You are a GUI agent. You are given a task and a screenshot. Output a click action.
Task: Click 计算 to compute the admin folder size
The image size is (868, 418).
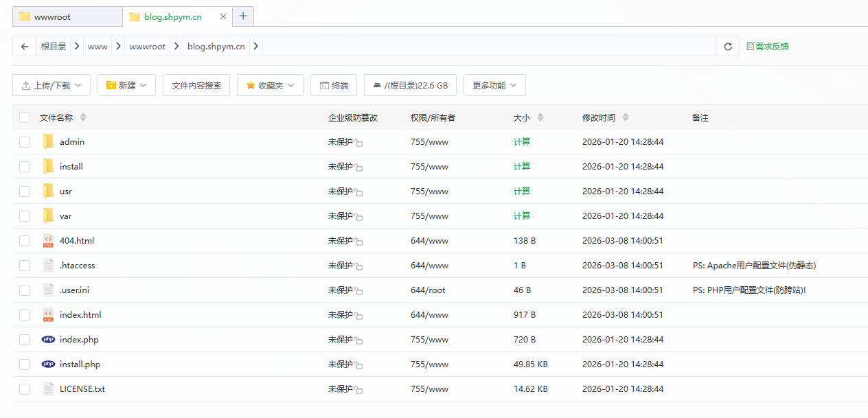[x=521, y=142]
